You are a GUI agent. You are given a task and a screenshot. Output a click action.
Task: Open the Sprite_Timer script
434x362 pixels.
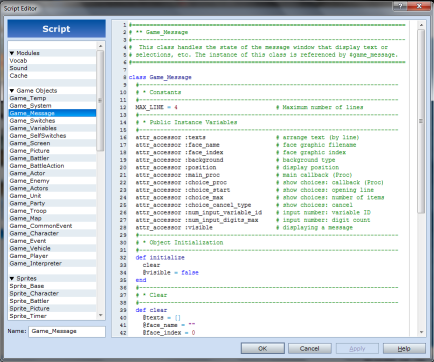52,316
